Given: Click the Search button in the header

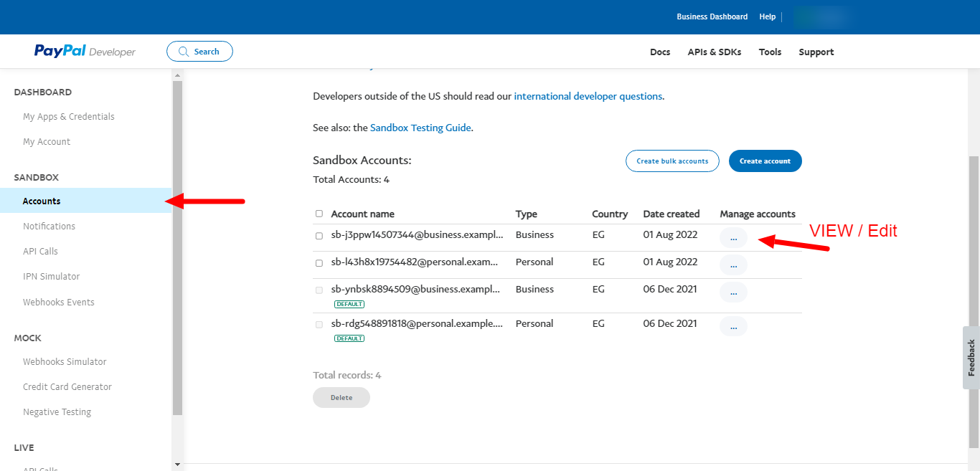Looking at the screenshot, I should point(199,52).
